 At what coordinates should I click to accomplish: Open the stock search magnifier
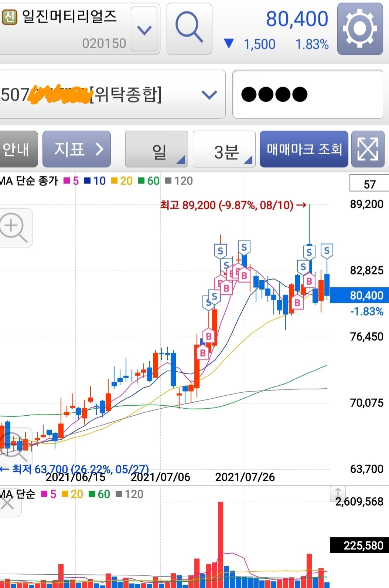tap(189, 28)
